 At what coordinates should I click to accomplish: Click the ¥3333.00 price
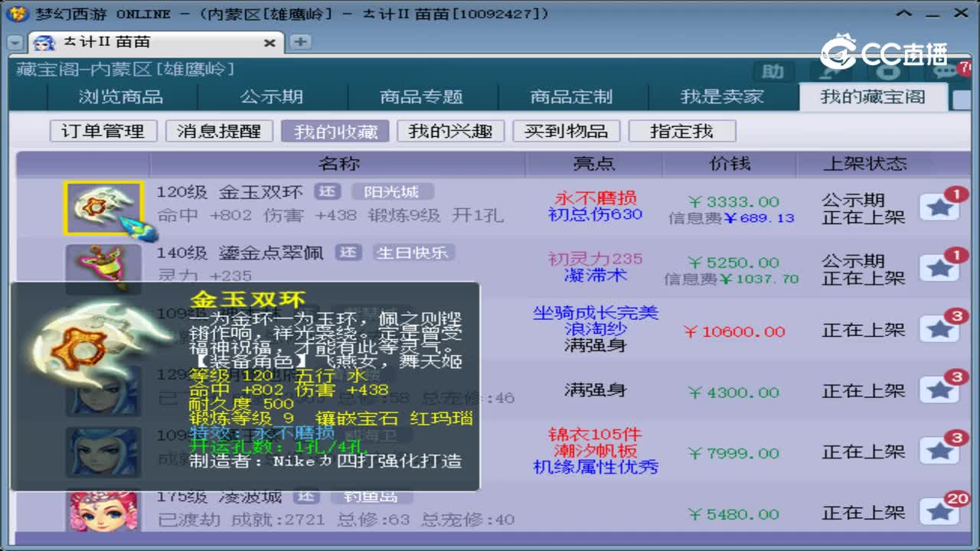pyautogui.click(x=733, y=201)
